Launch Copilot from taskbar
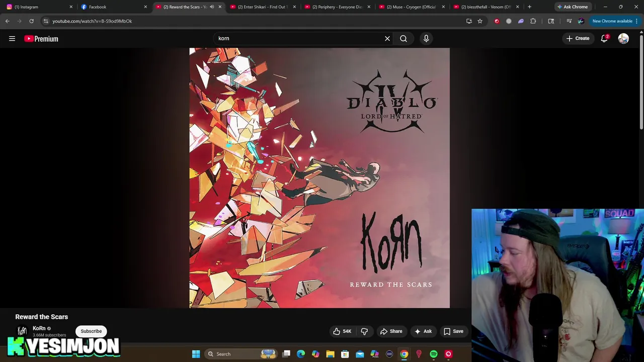Screen dimensions: 644x362 coord(315,354)
